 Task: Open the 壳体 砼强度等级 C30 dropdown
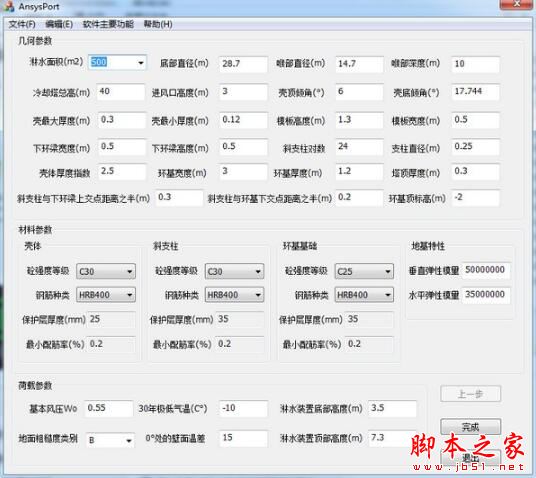tap(106, 271)
